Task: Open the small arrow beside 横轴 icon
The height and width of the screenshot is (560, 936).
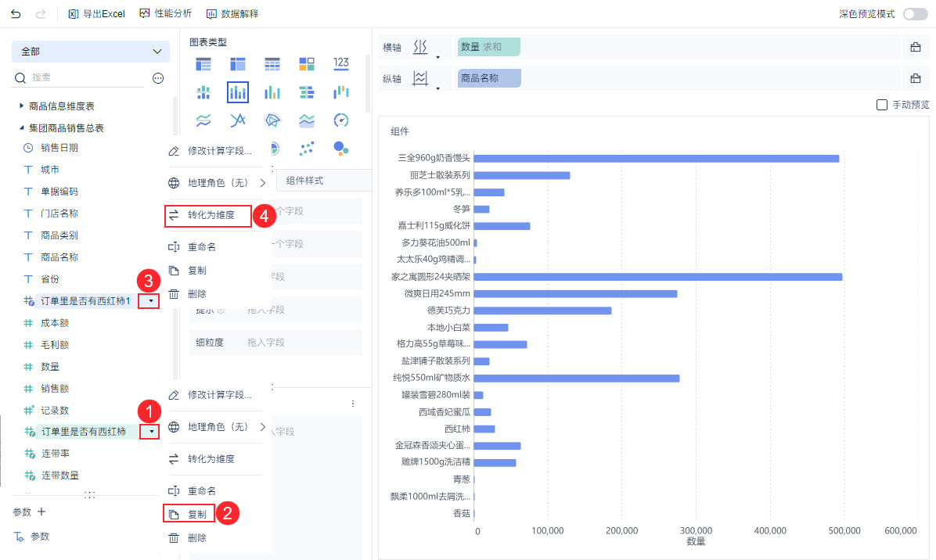Action: coord(438,57)
